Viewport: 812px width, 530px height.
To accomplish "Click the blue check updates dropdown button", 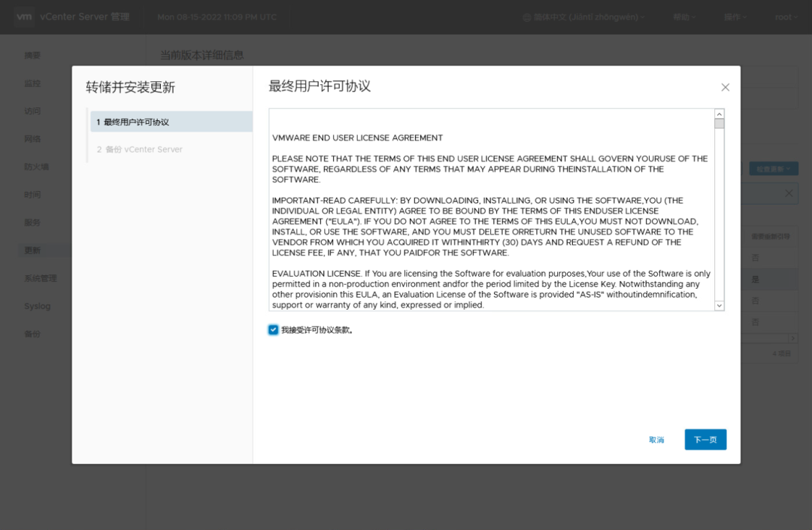I will 773,168.
